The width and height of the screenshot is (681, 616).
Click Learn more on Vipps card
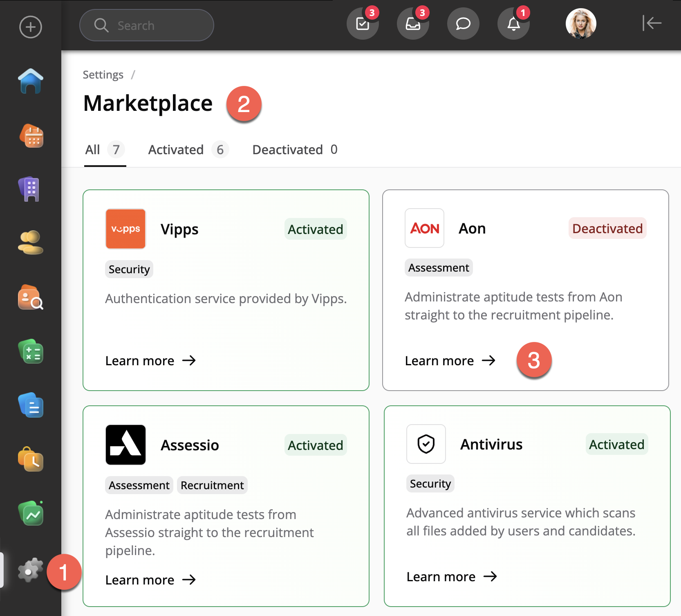click(150, 361)
